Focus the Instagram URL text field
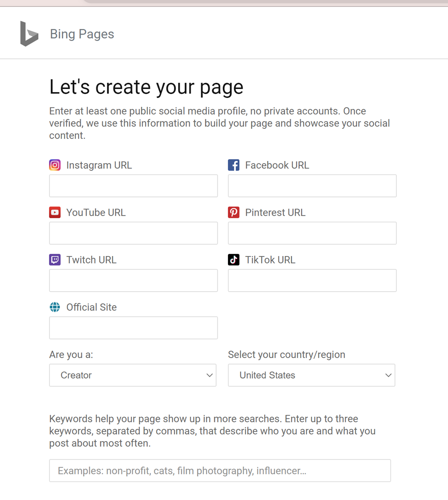This screenshot has width=448, height=500. (133, 186)
